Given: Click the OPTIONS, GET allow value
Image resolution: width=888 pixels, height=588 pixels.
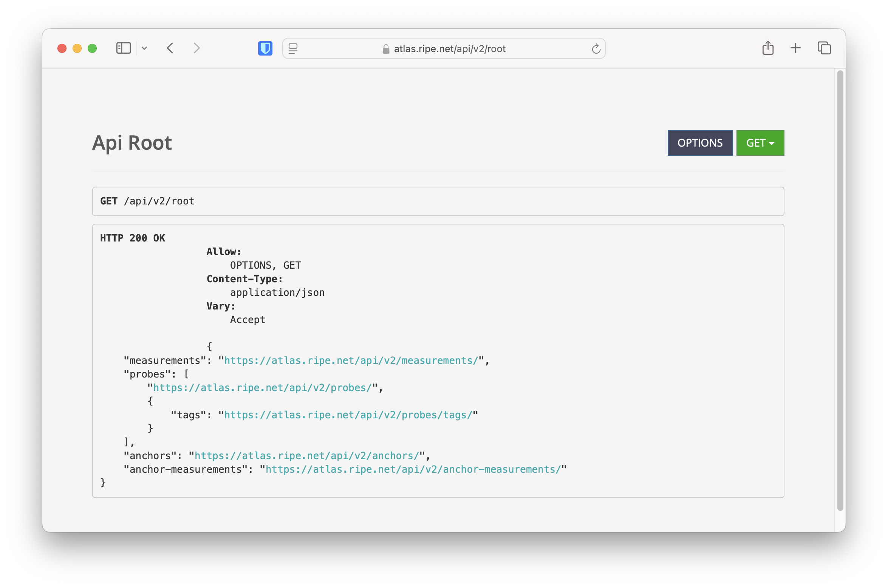Looking at the screenshot, I should 266,265.
